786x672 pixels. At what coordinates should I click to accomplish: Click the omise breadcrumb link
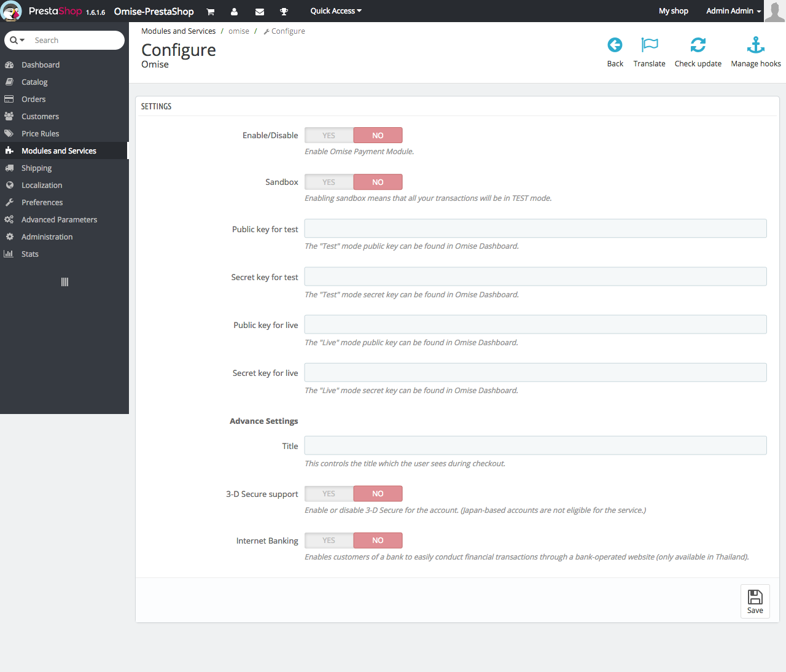point(239,31)
